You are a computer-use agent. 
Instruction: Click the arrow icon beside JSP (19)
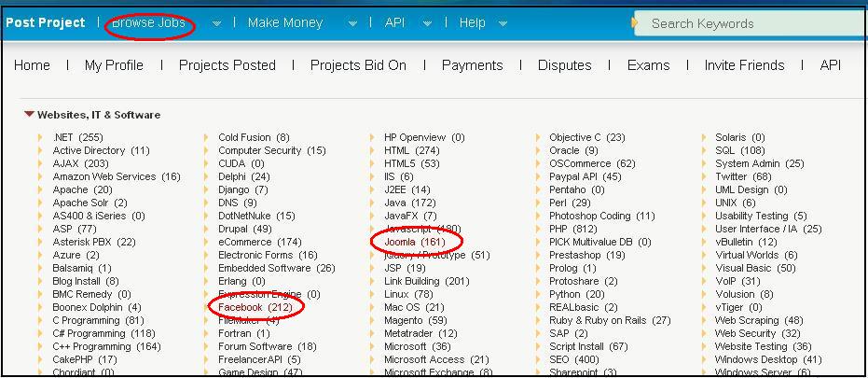point(372,268)
